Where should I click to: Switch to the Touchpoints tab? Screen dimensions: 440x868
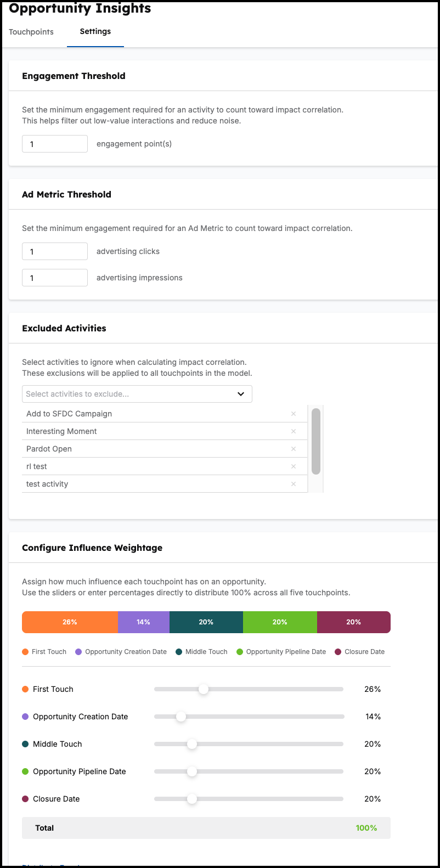[x=31, y=32]
